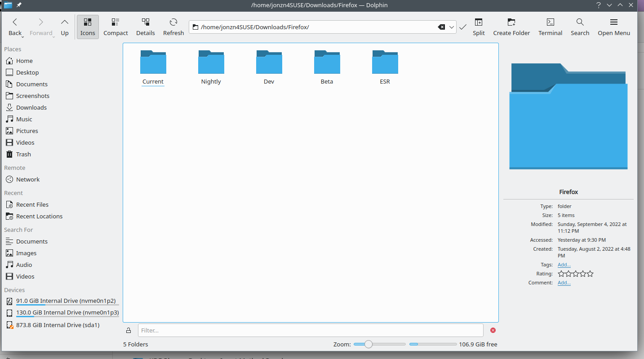Screen dimensions: 644x359
Task: Open Split view
Action: (479, 27)
